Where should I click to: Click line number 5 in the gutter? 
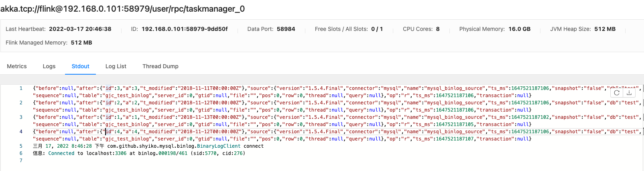point(21,146)
